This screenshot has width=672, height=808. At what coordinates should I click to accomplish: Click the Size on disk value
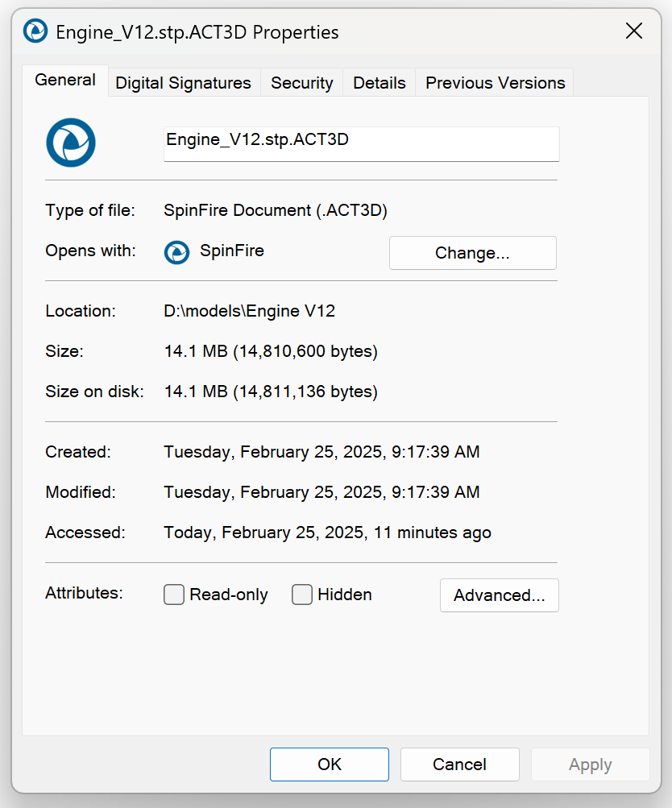click(x=271, y=392)
